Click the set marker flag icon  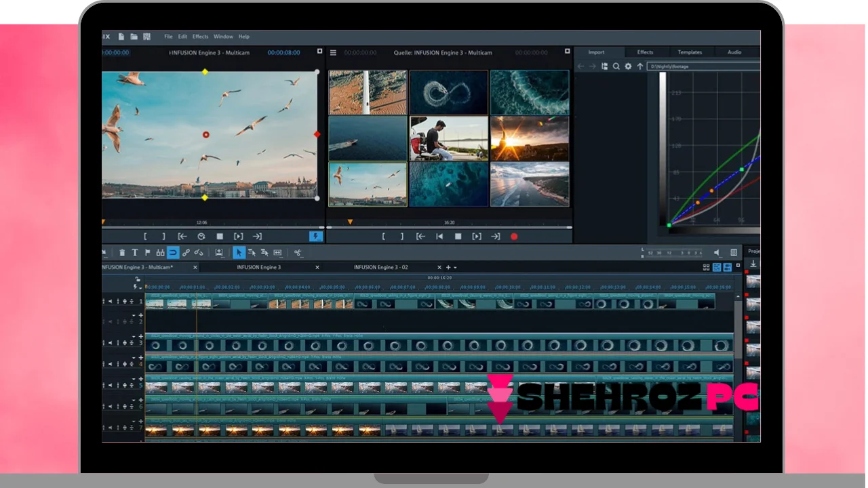point(147,253)
